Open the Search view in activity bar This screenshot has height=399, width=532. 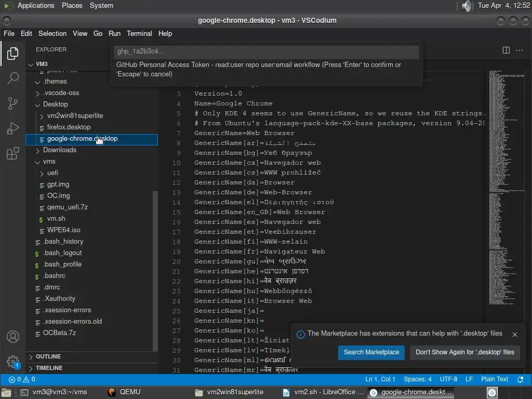(x=13, y=78)
